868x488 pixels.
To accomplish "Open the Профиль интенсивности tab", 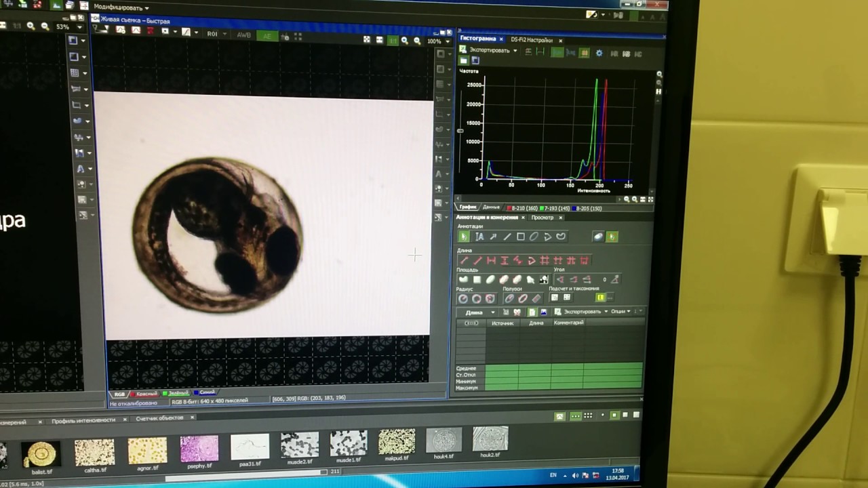I will pos(83,420).
